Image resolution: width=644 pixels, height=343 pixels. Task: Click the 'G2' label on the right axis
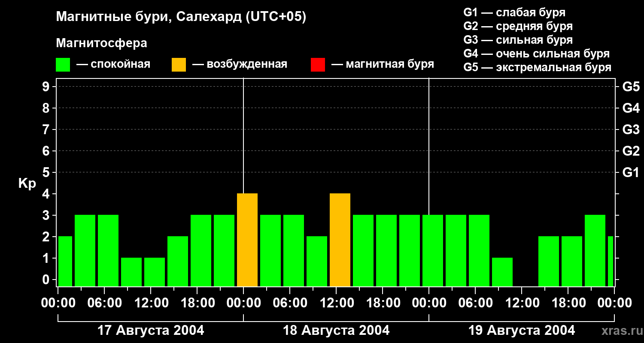point(631,151)
